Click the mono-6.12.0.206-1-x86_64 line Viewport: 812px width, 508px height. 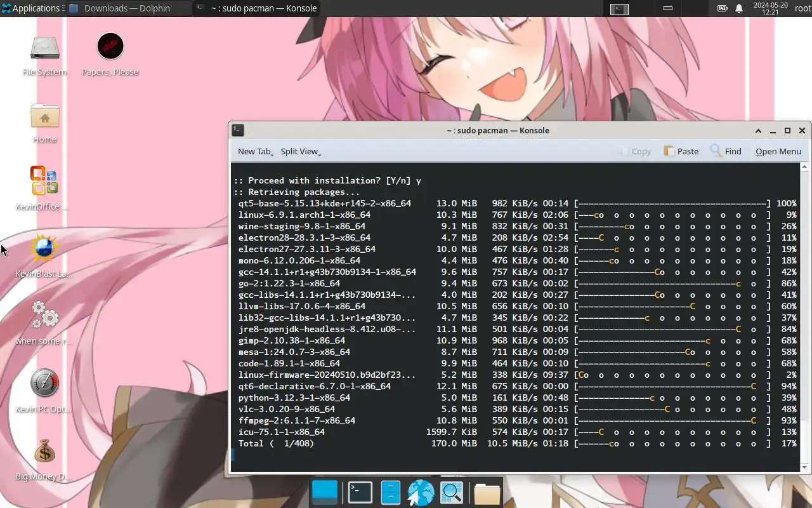click(x=517, y=260)
